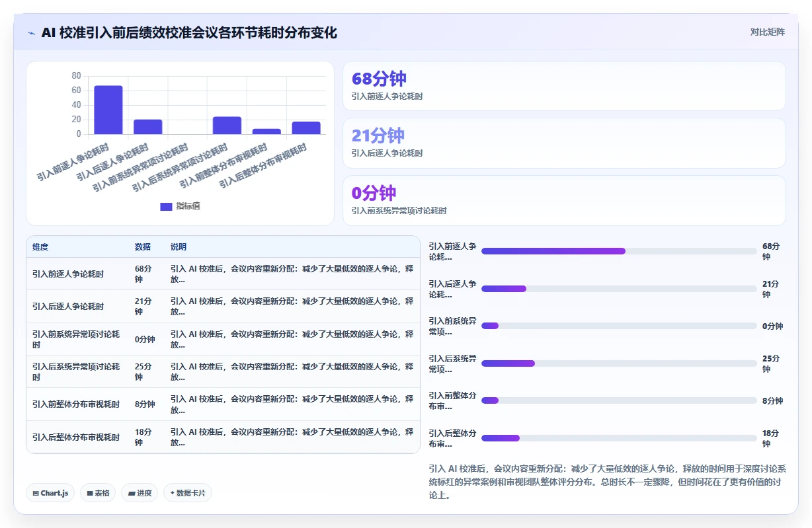Click the 8分钟 progress bar
This screenshot has width=812, height=528.
click(x=619, y=400)
